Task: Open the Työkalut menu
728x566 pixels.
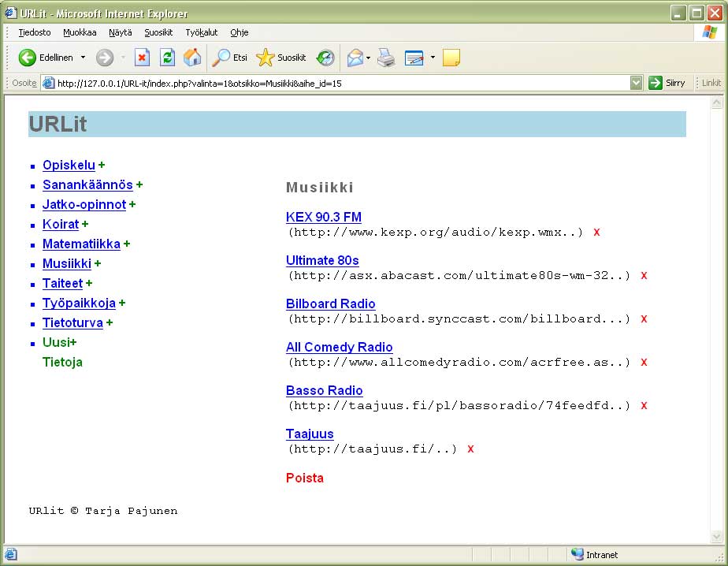Action: point(202,32)
